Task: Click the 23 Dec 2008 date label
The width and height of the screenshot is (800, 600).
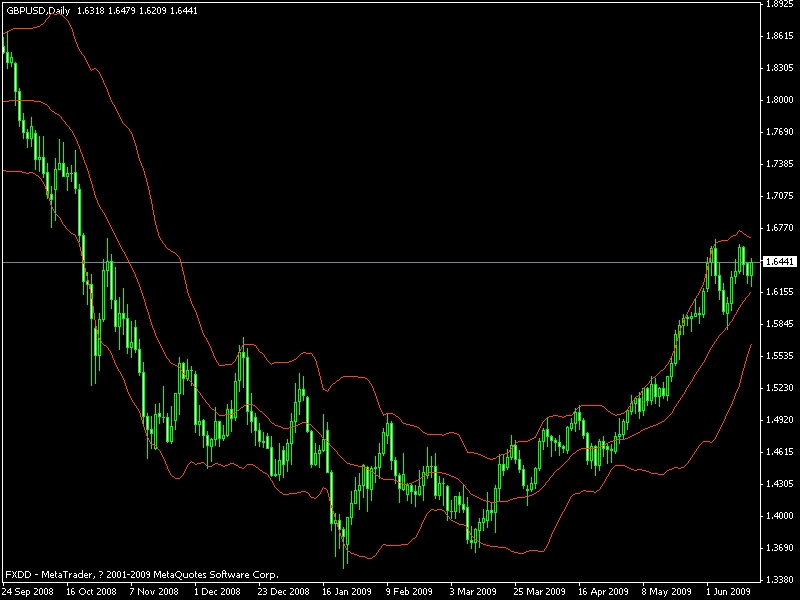Action: pos(283,592)
